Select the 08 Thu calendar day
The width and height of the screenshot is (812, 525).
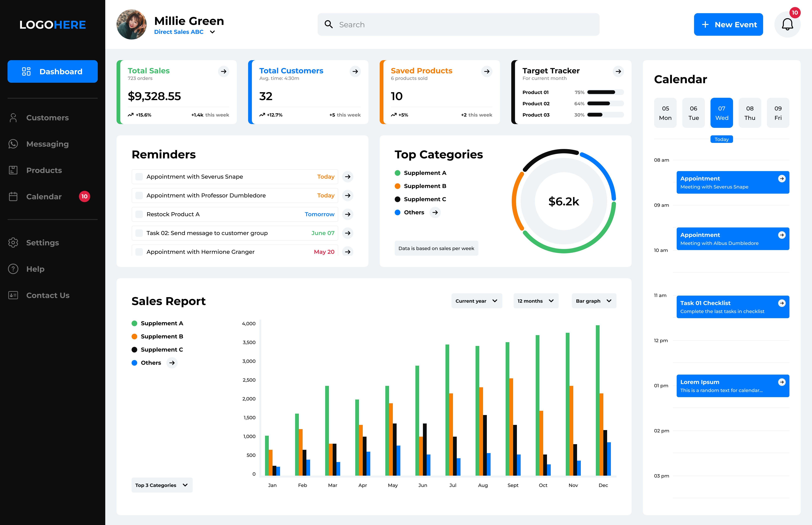[x=750, y=113]
